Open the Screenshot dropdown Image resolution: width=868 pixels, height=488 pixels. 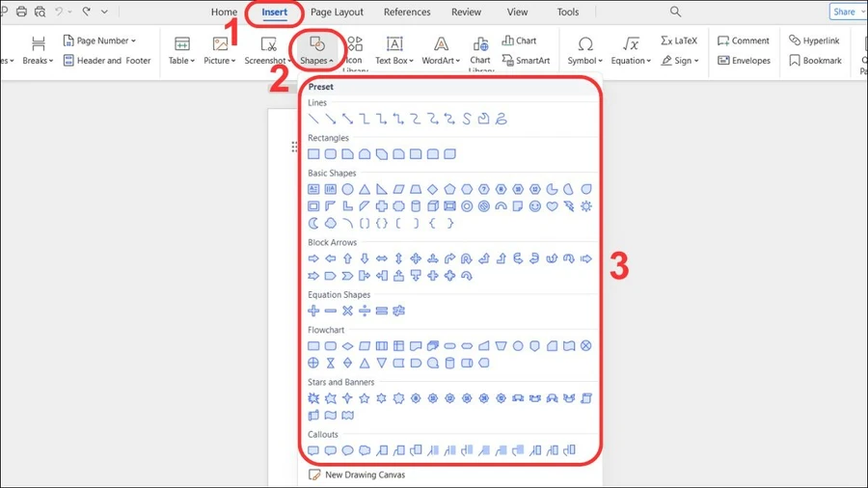[268, 51]
